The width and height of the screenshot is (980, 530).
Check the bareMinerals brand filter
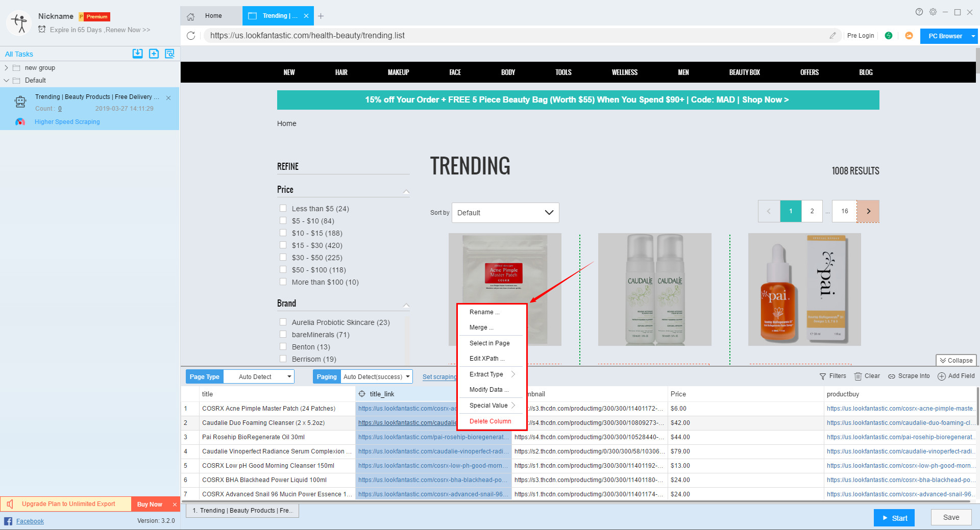point(283,334)
